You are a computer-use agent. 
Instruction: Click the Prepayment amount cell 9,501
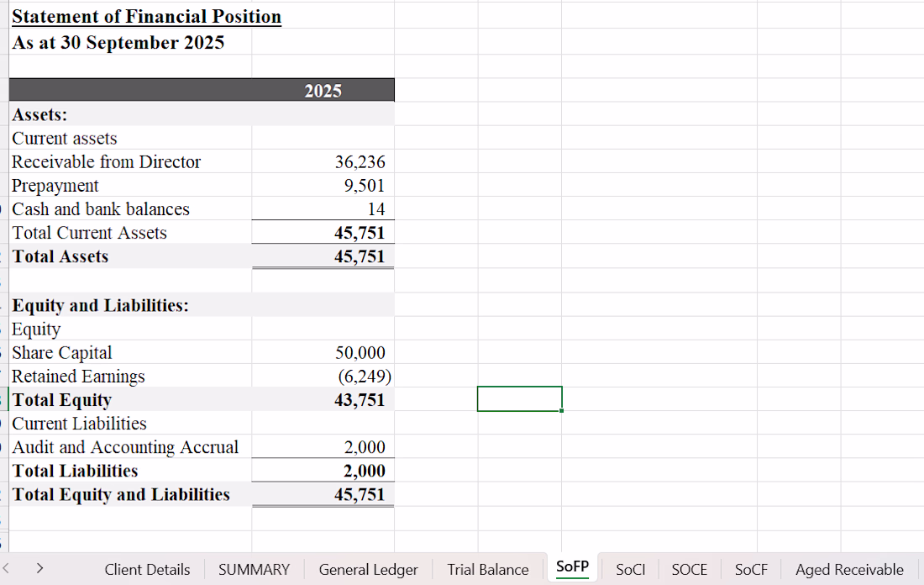click(323, 185)
